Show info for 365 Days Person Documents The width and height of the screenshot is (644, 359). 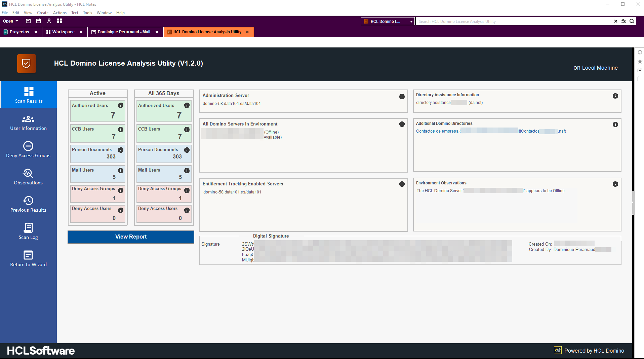[187, 150]
